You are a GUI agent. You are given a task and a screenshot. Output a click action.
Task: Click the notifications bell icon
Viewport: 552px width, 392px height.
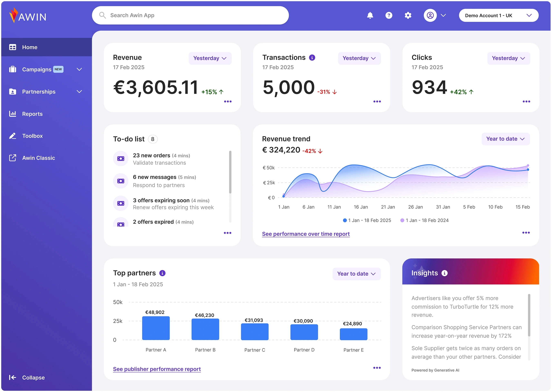click(370, 16)
